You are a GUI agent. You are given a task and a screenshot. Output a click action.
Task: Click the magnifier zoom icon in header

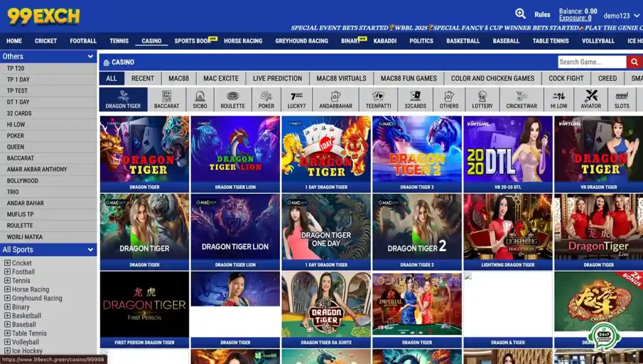click(x=520, y=14)
